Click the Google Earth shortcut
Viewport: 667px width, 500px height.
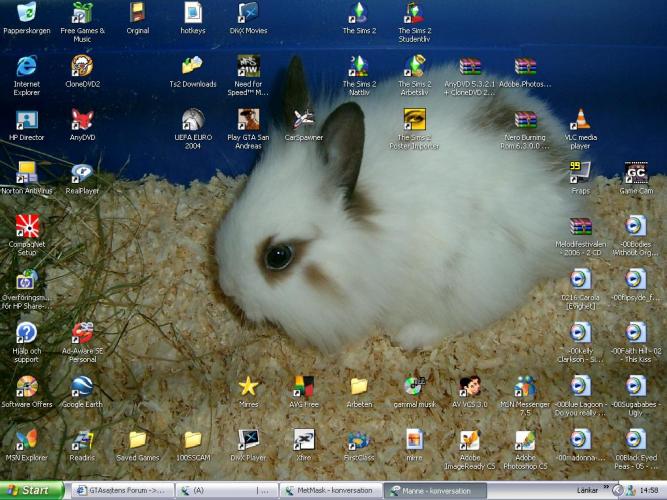[82, 387]
